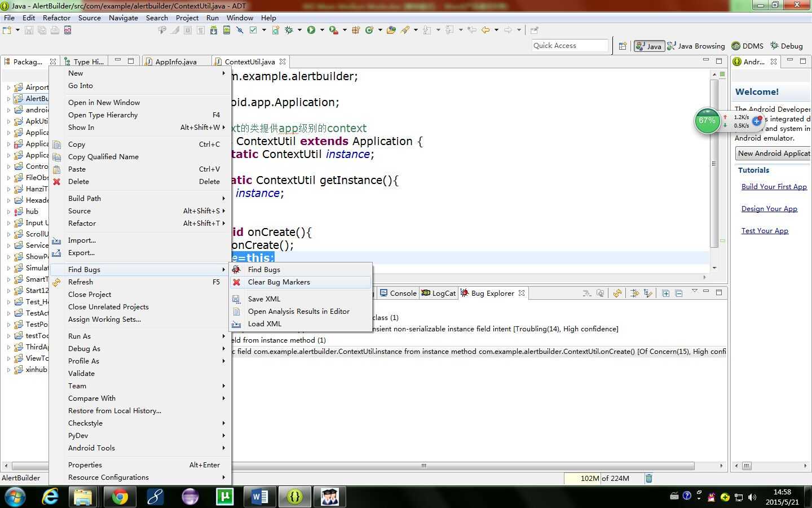Image resolution: width=812 pixels, height=508 pixels.
Task: Open the New file dropdown arrow
Action: (17, 30)
